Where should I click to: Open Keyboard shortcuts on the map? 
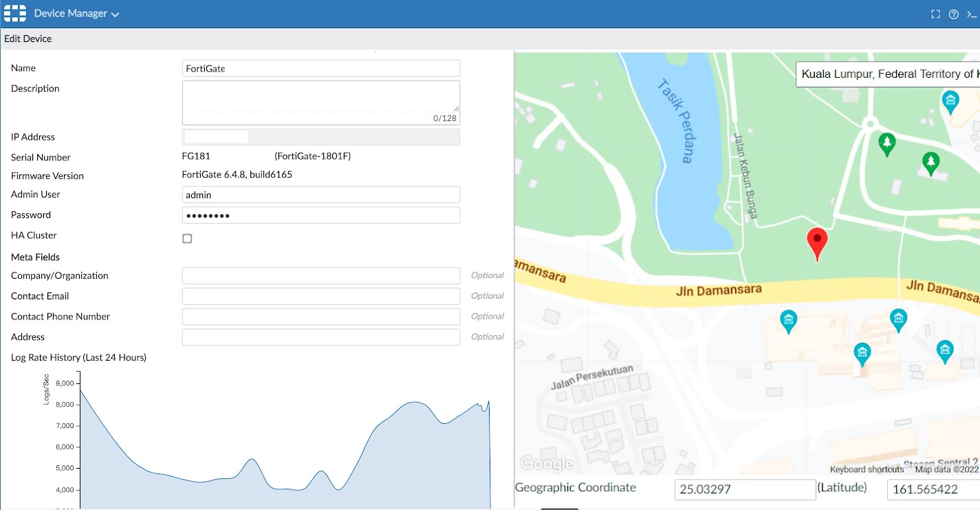click(x=867, y=469)
